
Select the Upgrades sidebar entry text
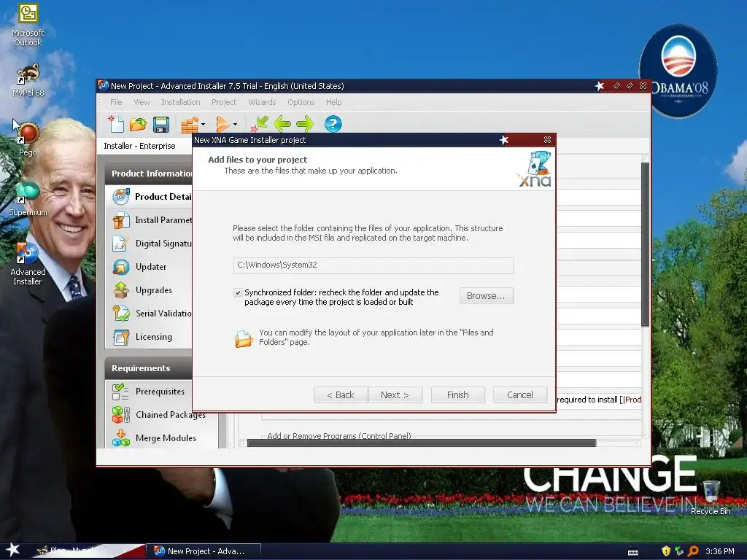click(154, 290)
